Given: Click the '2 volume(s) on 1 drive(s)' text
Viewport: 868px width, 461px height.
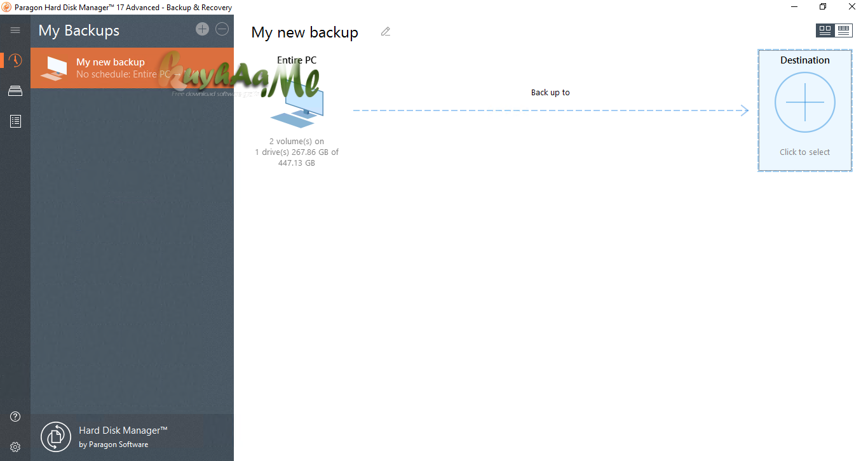Looking at the screenshot, I should coord(297,152).
